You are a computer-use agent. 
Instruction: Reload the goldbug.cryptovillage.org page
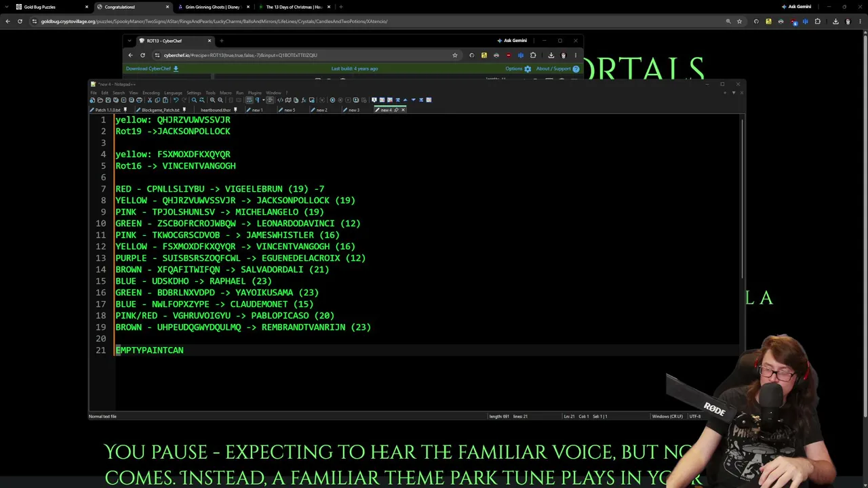point(20,21)
